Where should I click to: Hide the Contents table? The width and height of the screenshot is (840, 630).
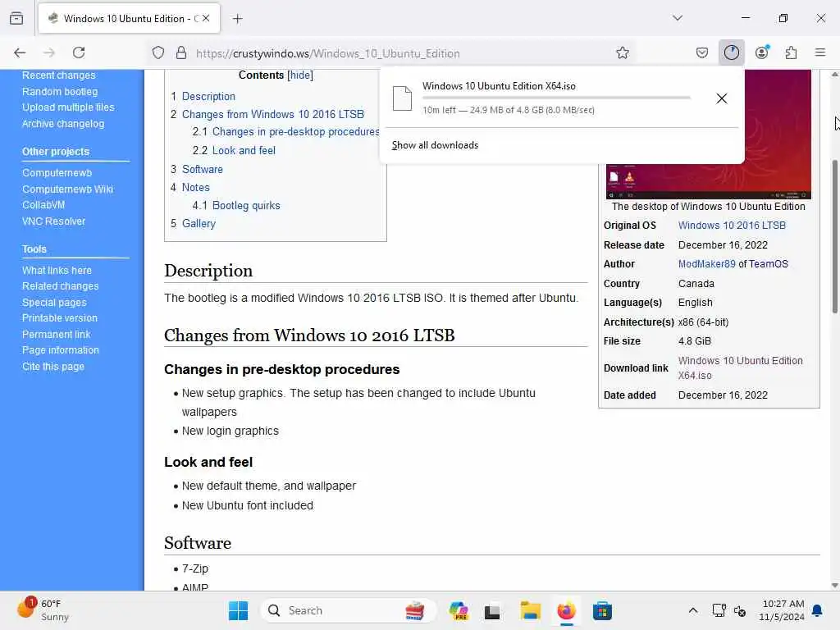tap(300, 75)
